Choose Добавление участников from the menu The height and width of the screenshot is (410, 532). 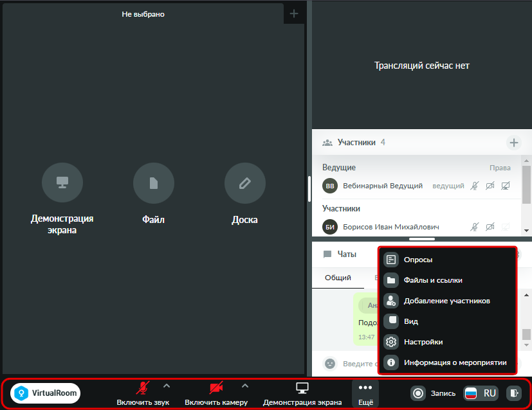pos(448,301)
